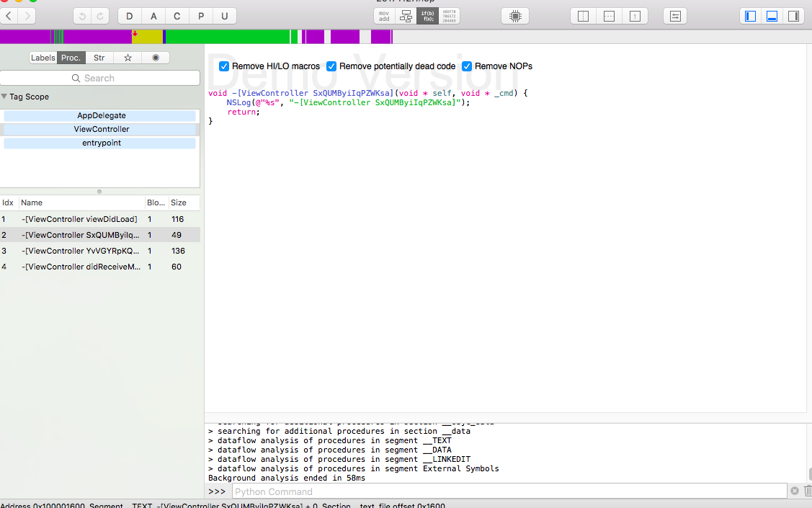Go back to previous location arrow
This screenshot has height=508, width=812.
tap(9, 16)
